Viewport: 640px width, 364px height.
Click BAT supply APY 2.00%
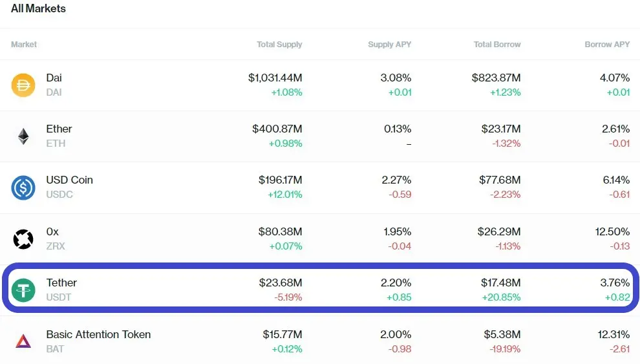click(x=396, y=335)
